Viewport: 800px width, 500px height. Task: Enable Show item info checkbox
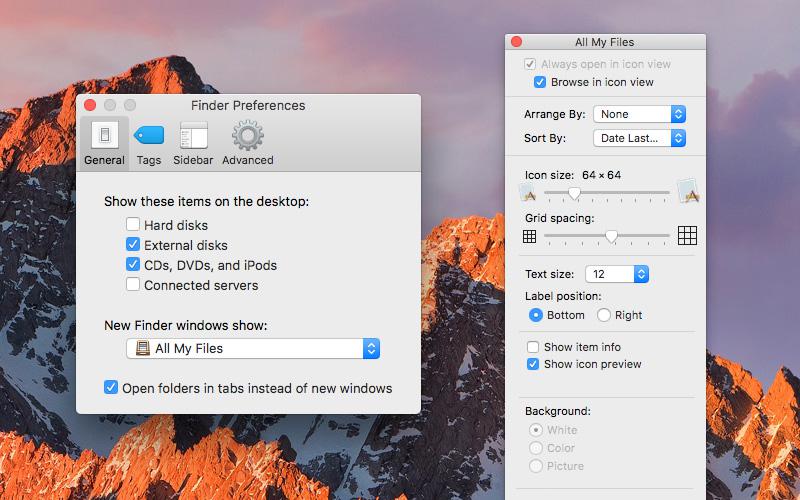pos(533,347)
